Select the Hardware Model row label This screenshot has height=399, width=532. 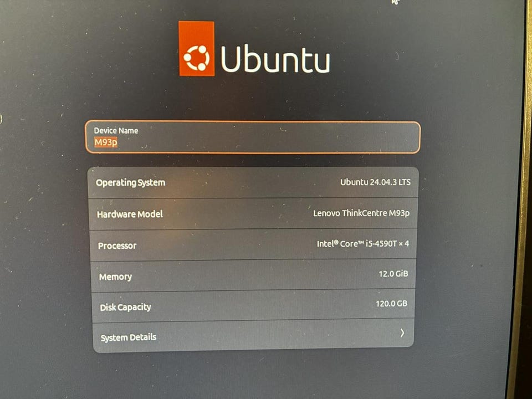pos(130,214)
